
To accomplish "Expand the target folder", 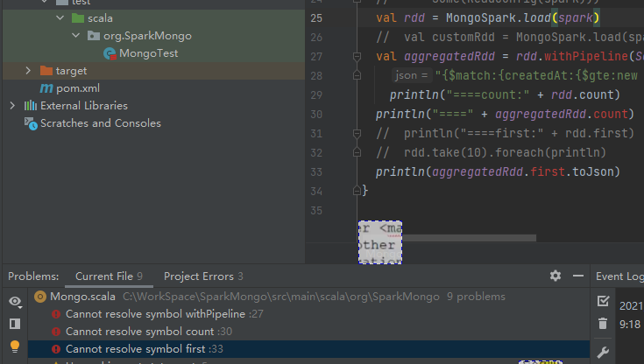I will 28,71.
